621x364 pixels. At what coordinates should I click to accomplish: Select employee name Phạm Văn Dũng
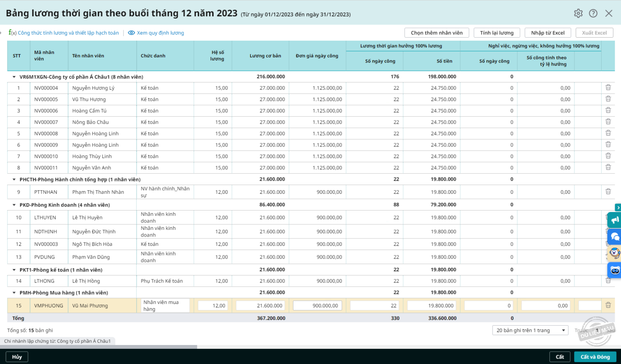click(x=91, y=257)
